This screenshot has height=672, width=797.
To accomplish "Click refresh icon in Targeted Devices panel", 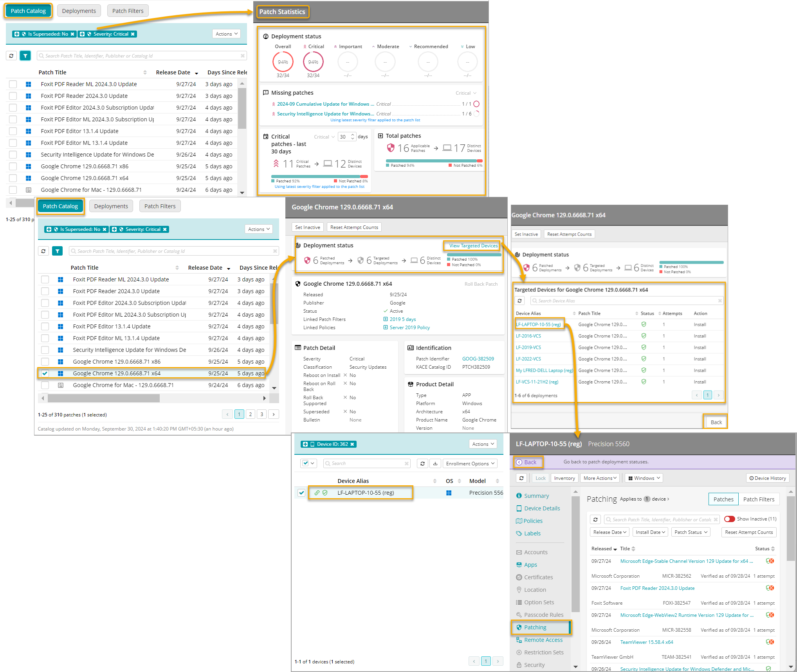I will (519, 301).
